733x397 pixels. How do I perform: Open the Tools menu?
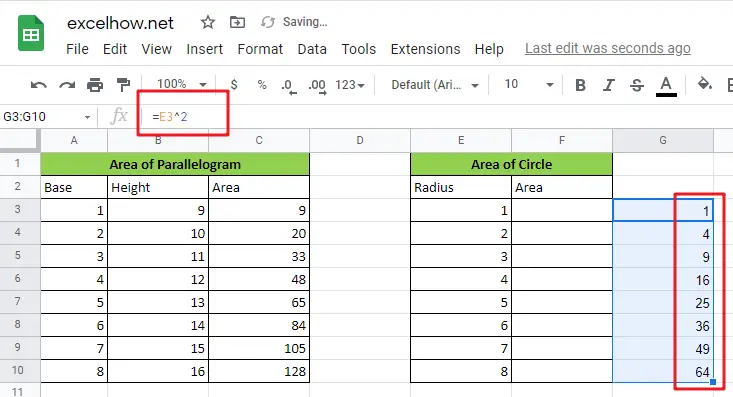[359, 49]
